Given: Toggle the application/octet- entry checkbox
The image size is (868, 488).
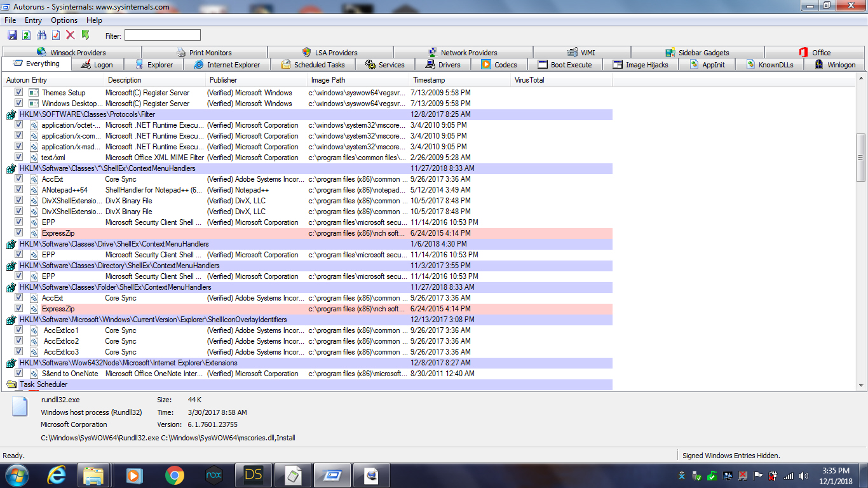Looking at the screenshot, I should click(19, 125).
